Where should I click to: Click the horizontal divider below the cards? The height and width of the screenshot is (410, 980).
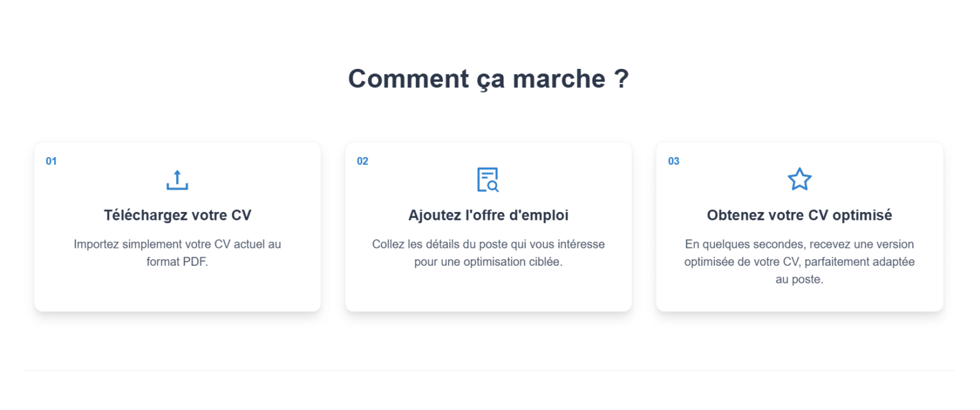[489, 370]
